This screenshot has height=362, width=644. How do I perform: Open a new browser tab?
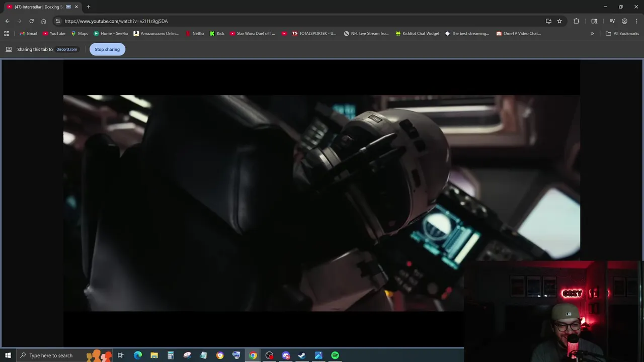pyautogui.click(x=89, y=7)
